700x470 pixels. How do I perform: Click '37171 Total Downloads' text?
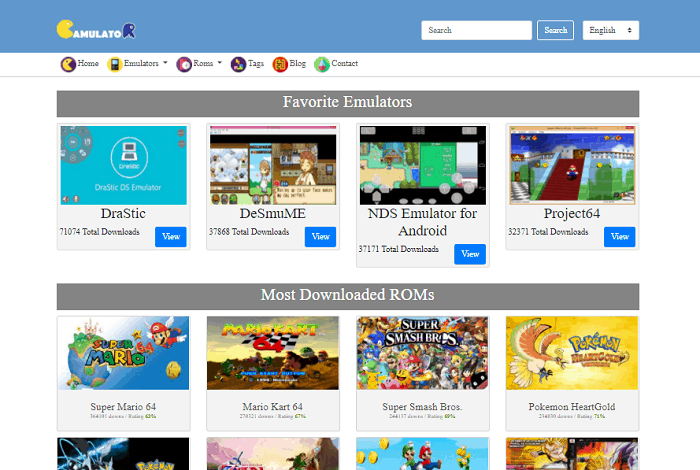399,249
